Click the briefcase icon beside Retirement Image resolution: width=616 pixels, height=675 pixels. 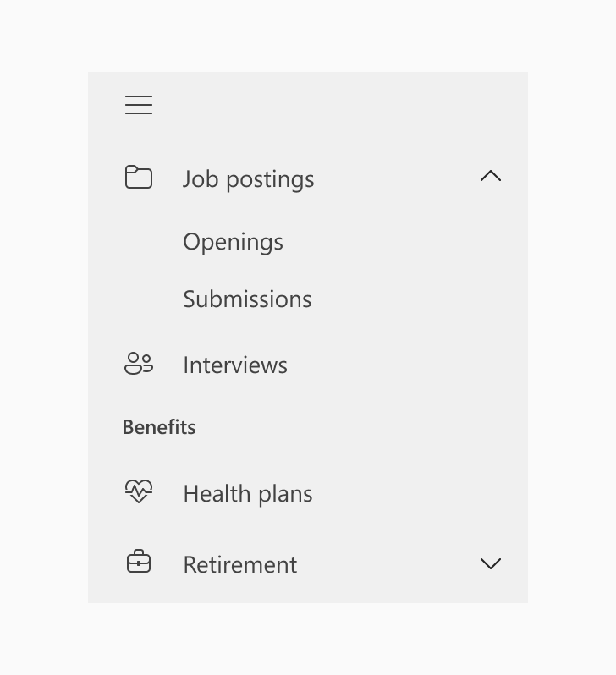[139, 562]
